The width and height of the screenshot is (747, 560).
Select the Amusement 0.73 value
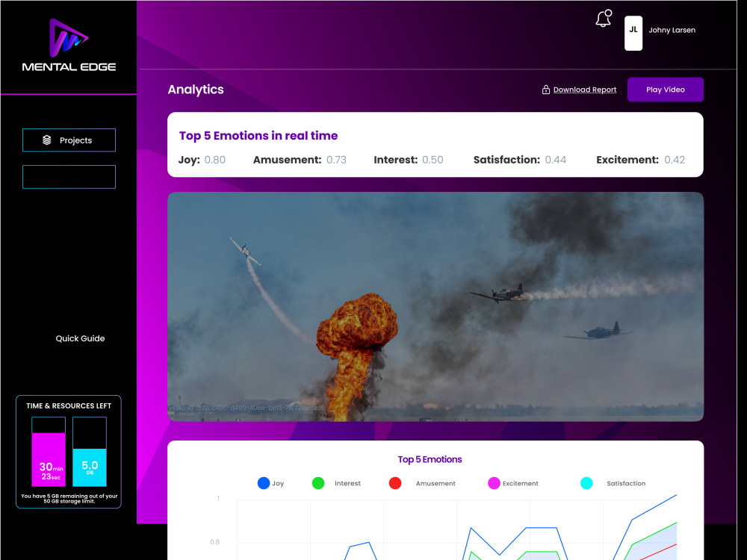pos(336,160)
